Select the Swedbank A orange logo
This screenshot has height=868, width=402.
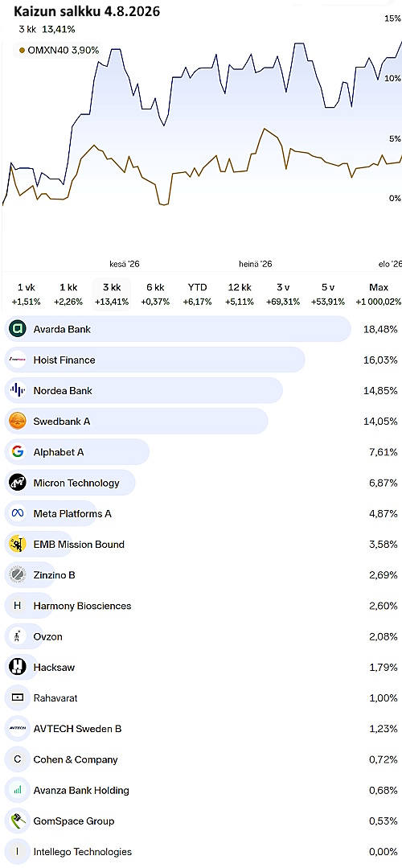pos(18,422)
